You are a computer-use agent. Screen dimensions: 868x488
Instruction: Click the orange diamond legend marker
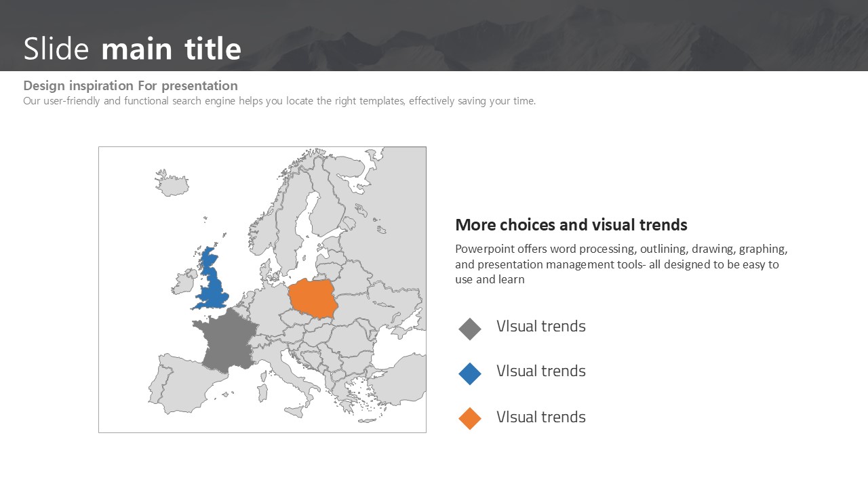470,419
